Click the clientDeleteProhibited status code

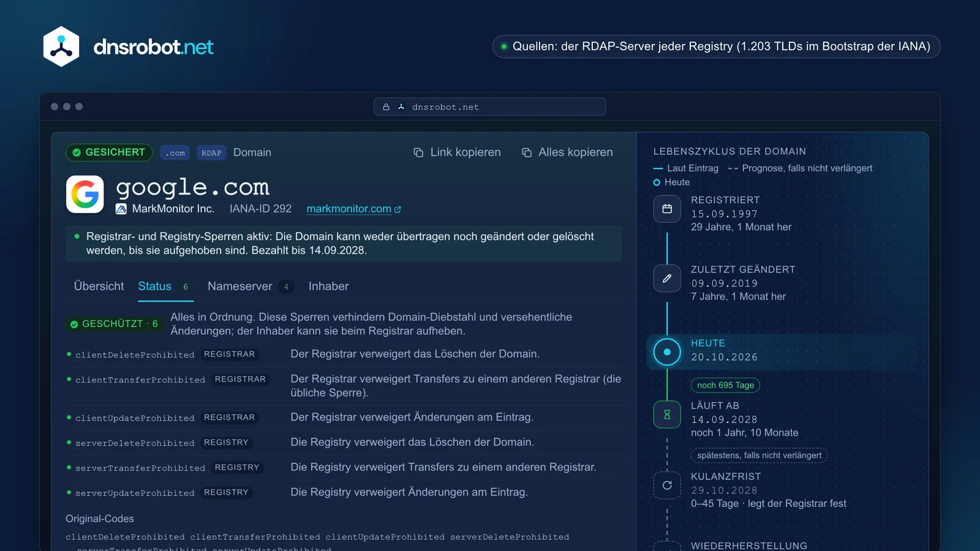135,355
